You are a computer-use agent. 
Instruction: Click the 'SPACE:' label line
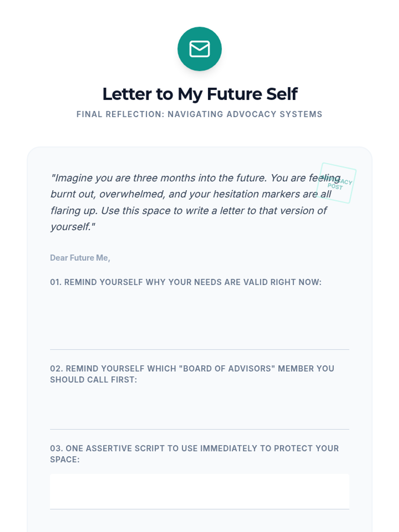coord(65,460)
